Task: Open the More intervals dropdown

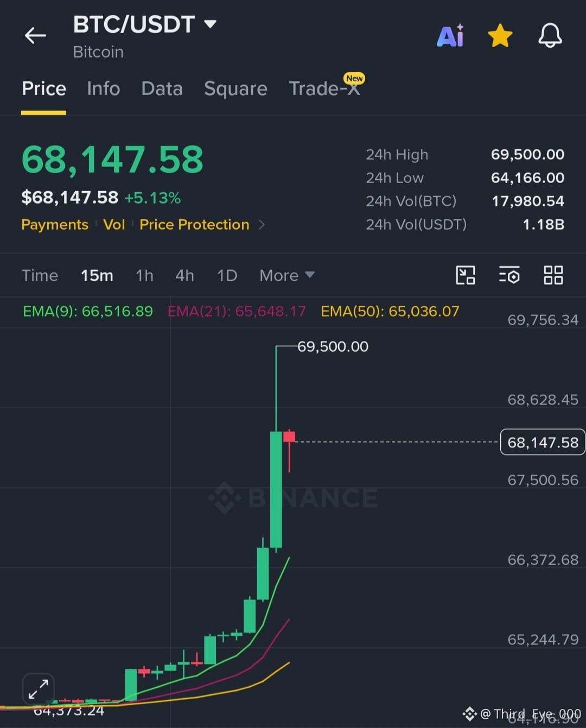Action: point(287,275)
